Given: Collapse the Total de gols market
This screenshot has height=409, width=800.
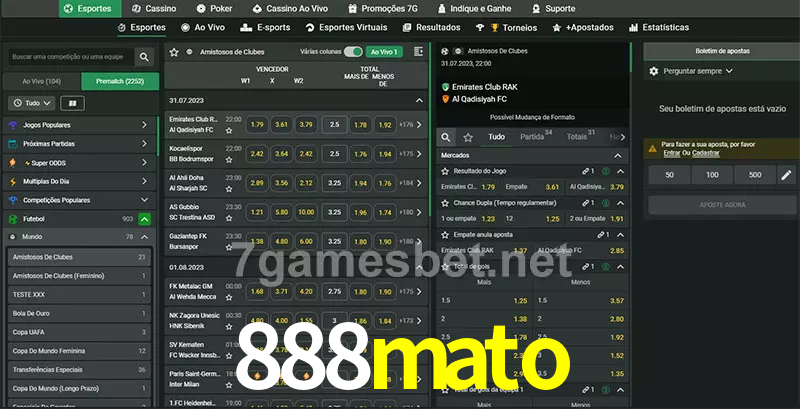Looking at the screenshot, I should pos(620,267).
